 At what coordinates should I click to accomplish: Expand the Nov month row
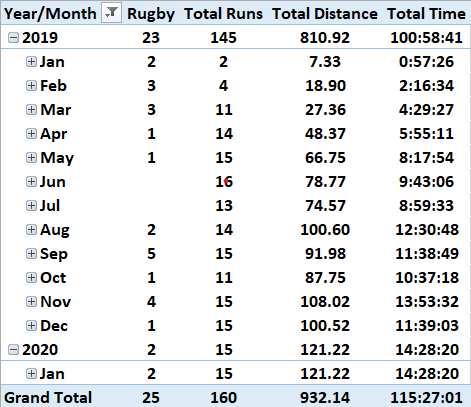pyautogui.click(x=31, y=302)
